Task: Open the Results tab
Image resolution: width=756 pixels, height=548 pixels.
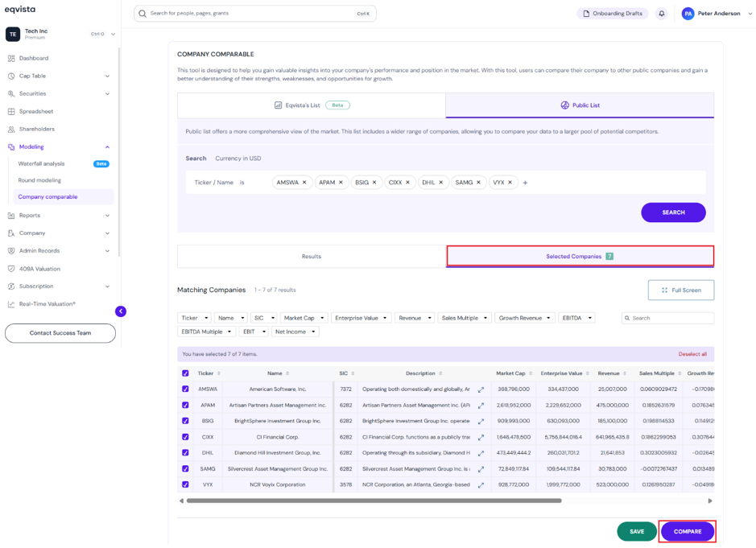Action: coord(312,257)
